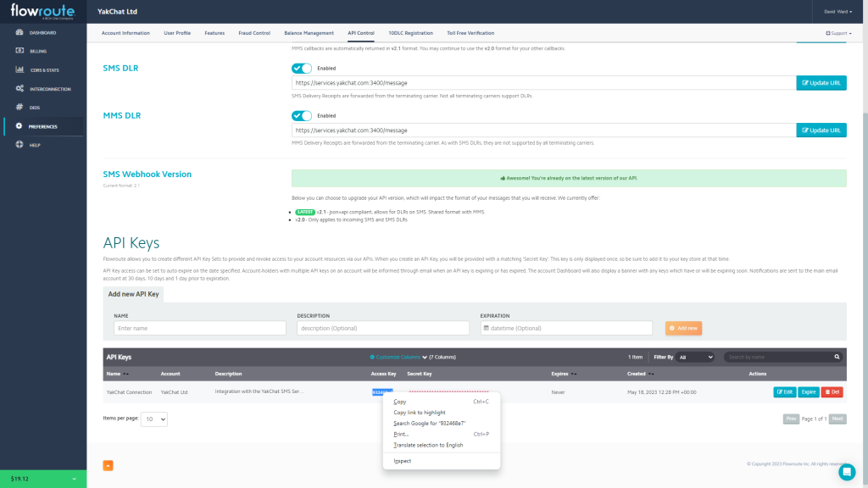
Task: Open CDRs & Stats chart icon
Action: (x=19, y=69)
